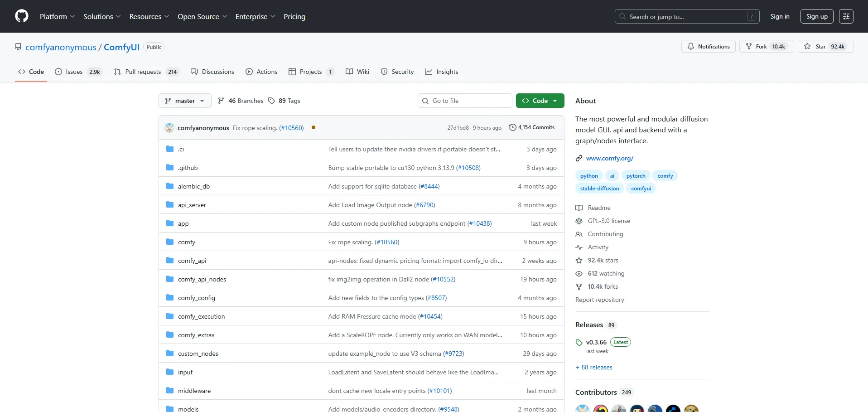Viewport: 868px width, 412px height.
Task: Open the green Code dropdown button
Action: (540, 101)
